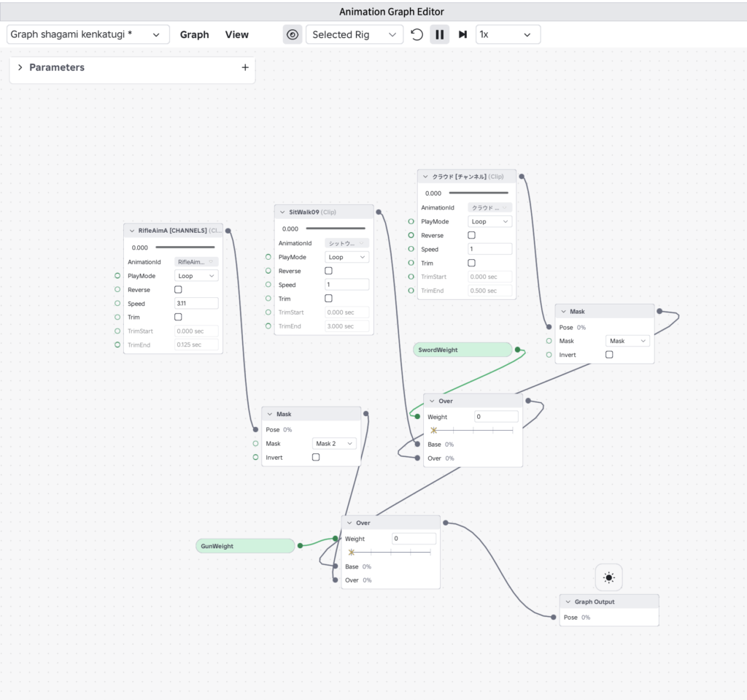747x700 pixels.
Task: Open the View menu
Action: pos(237,34)
